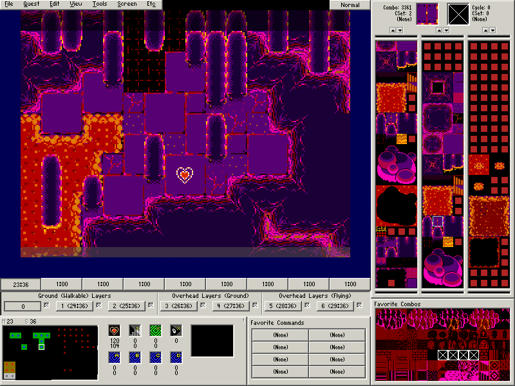The width and height of the screenshot is (515, 386).
Task: Pick large lava square in third column
Action: point(489,216)
